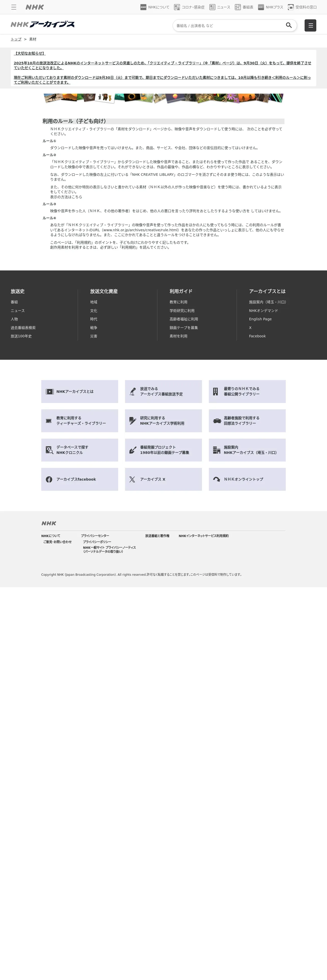327x980 pixels.
Task: Click the トップ breadcrumb link
Action: pos(16,39)
